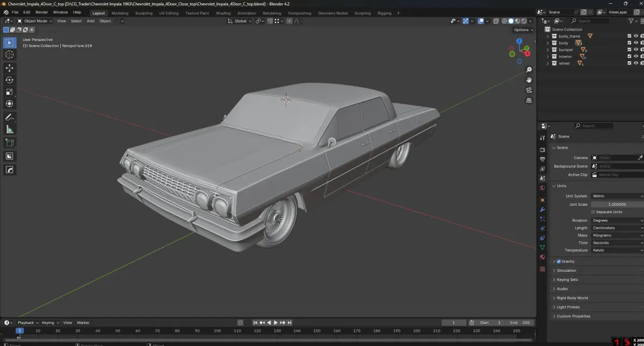Select the Cursor tool
Screen dimensions: 644x346
click(10, 55)
